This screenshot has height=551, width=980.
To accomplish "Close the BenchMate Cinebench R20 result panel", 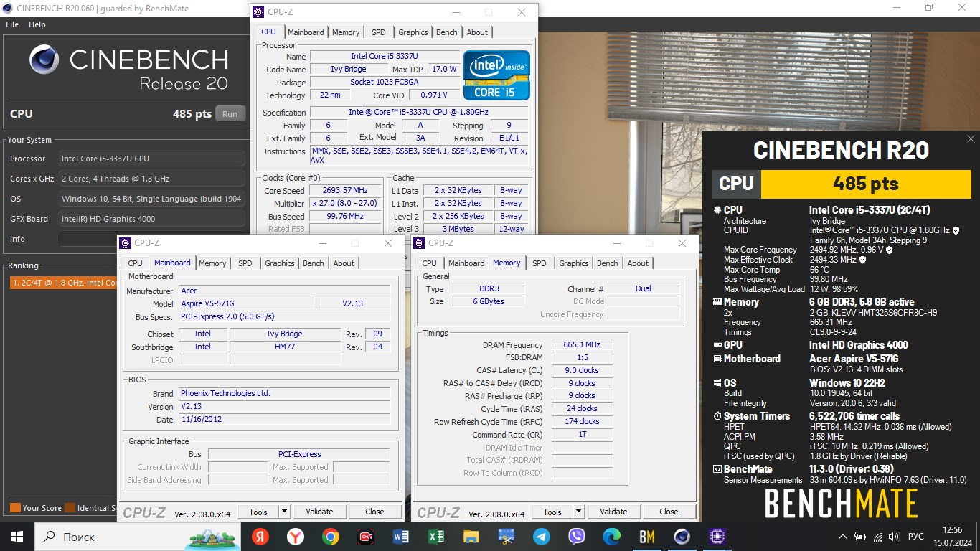I will pyautogui.click(x=971, y=139).
